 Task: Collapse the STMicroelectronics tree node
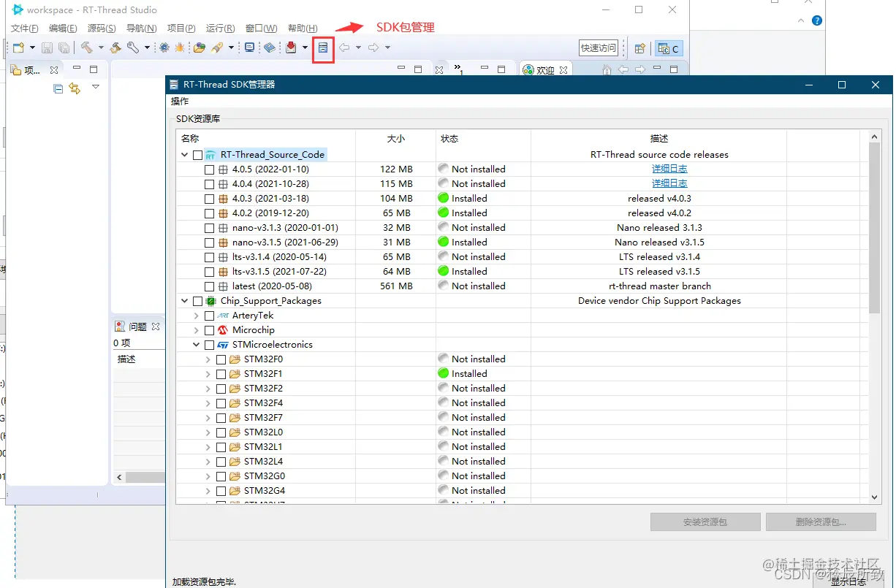pyautogui.click(x=197, y=345)
